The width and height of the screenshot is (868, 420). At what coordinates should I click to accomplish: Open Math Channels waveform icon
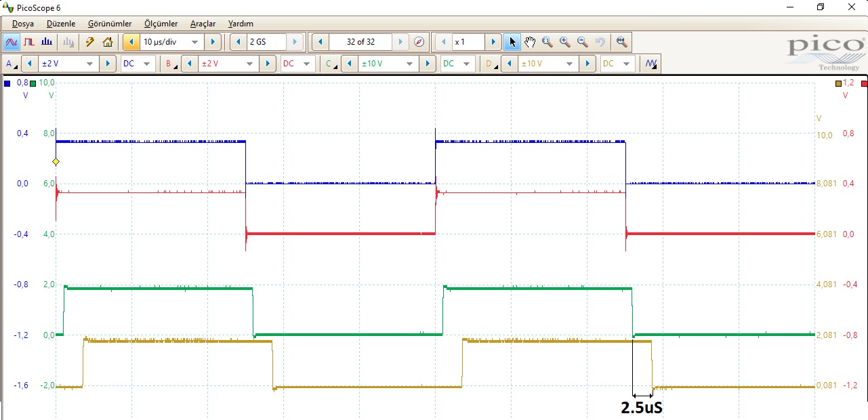[x=652, y=64]
